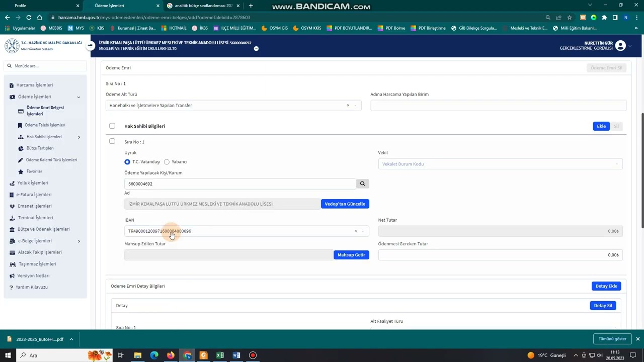
Task: Open Ödeme Emri Belgesi İşlemleri sidebar item
Action: [45, 111]
